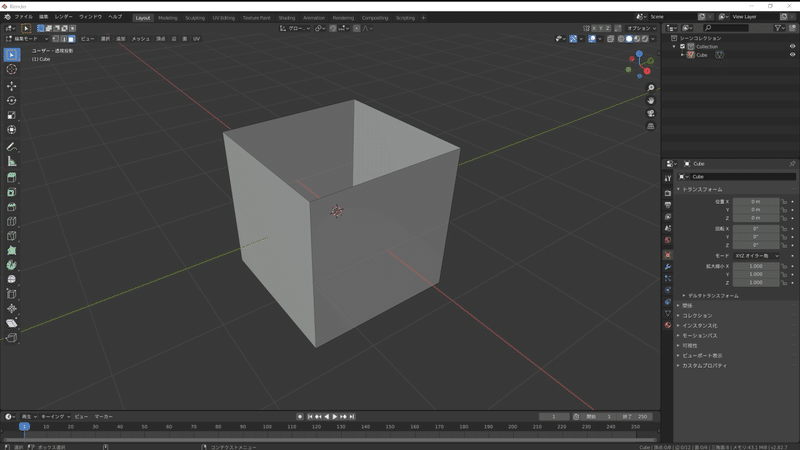This screenshot has width=800, height=450.
Task: Click the viewport pan hand icon
Action: (x=651, y=101)
